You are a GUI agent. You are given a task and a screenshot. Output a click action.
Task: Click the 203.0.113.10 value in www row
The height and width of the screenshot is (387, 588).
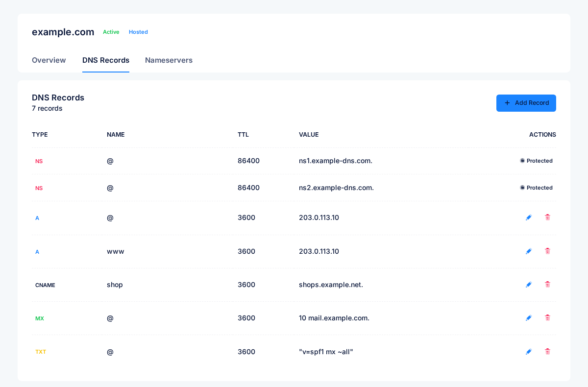click(319, 251)
